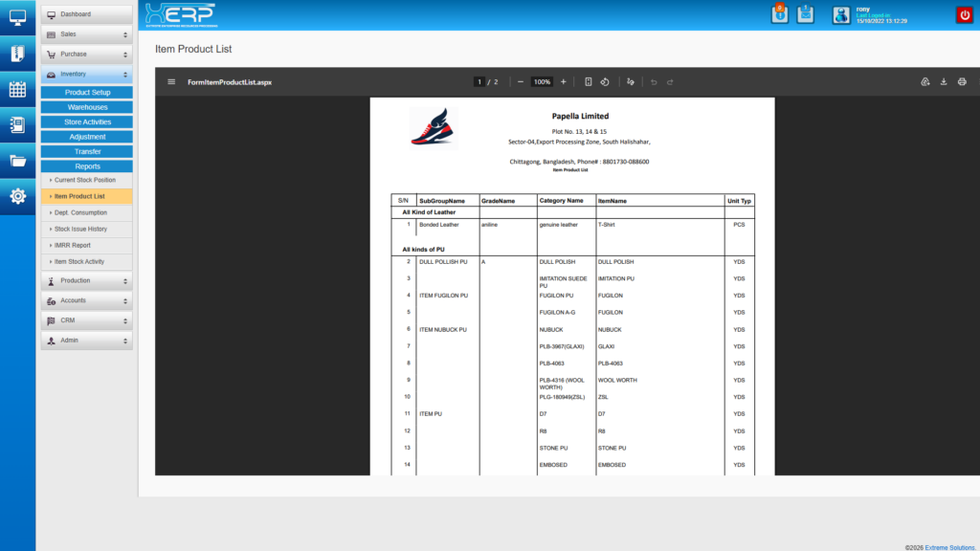Print the report using the printer icon
This screenshot has height=551, width=980.
tap(963, 82)
